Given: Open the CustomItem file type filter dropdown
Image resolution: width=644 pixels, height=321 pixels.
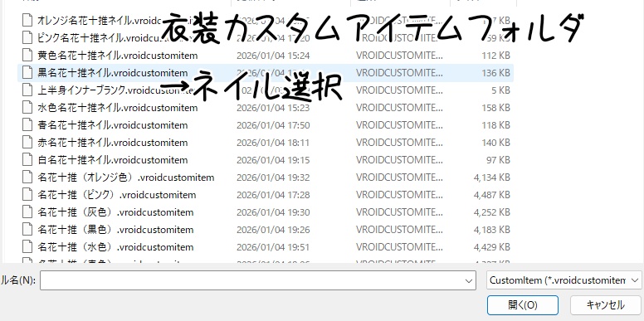Looking at the screenshot, I should click(x=563, y=280).
